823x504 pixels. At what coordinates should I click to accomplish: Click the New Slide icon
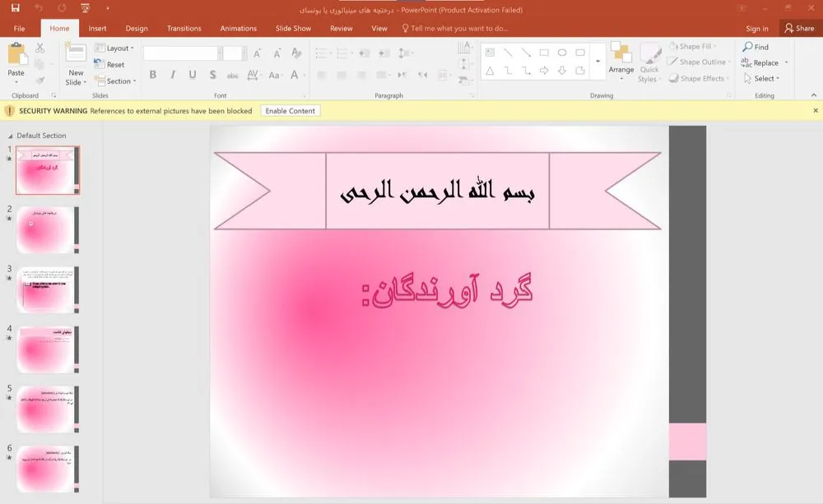point(76,53)
